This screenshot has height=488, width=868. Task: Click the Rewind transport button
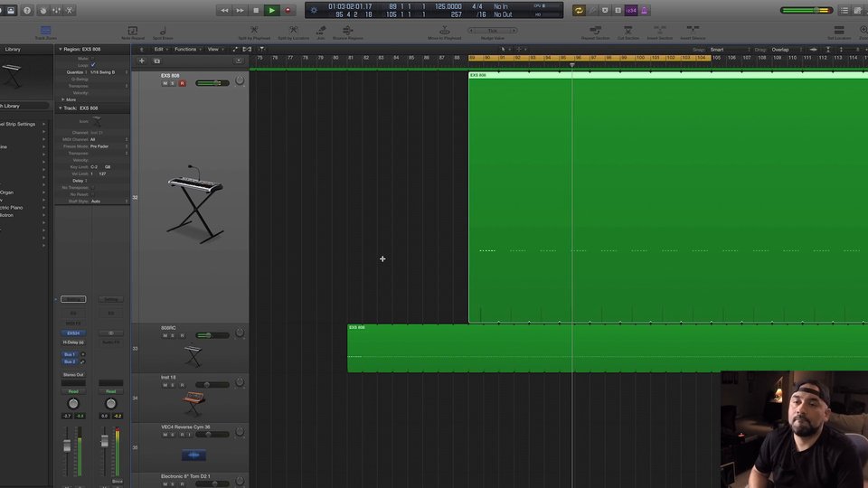click(224, 10)
